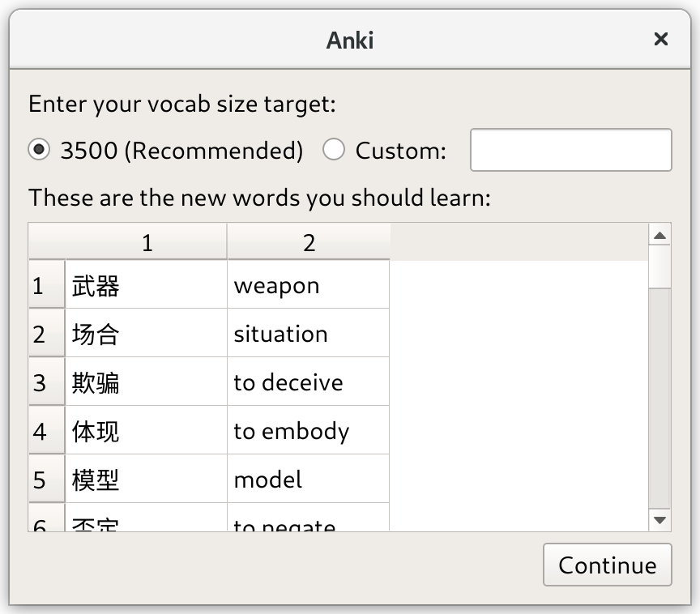700x614 pixels.
Task: Click column header 2
Action: [x=309, y=242]
